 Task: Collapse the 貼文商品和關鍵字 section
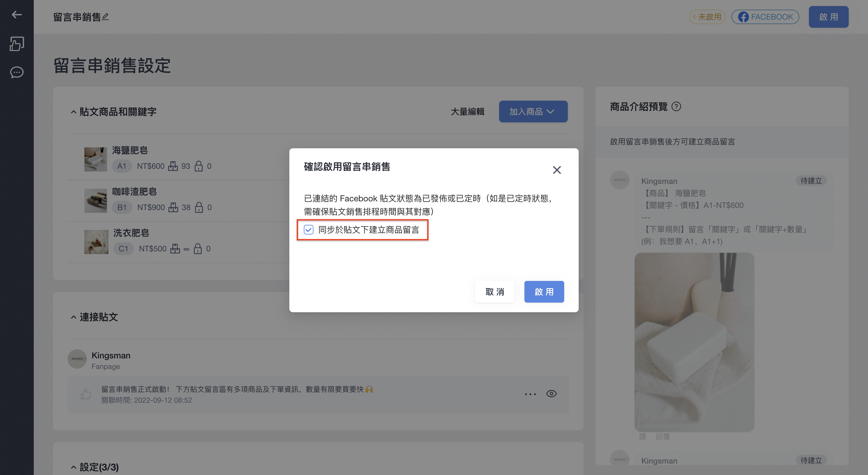[x=74, y=112]
